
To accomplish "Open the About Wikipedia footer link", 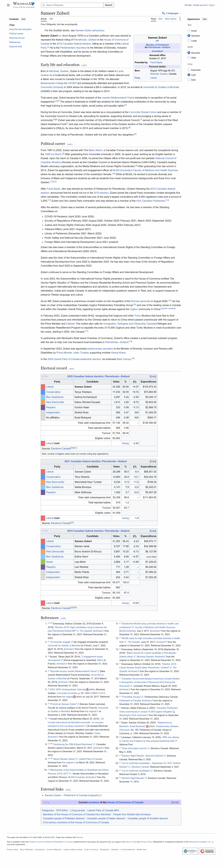I will pos(27,849).
